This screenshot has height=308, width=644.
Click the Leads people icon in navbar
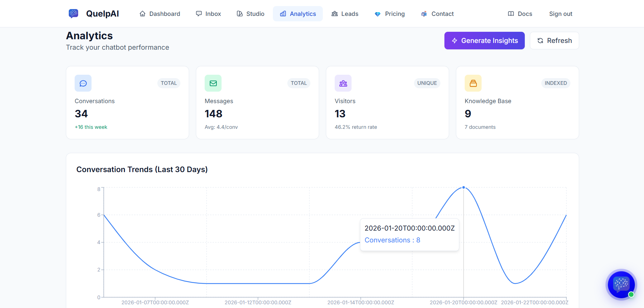(x=335, y=14)
